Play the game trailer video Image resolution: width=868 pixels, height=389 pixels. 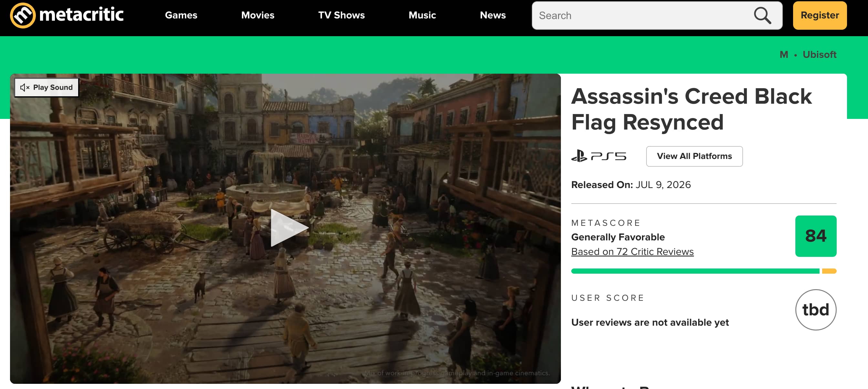click(x=289, y=228)
